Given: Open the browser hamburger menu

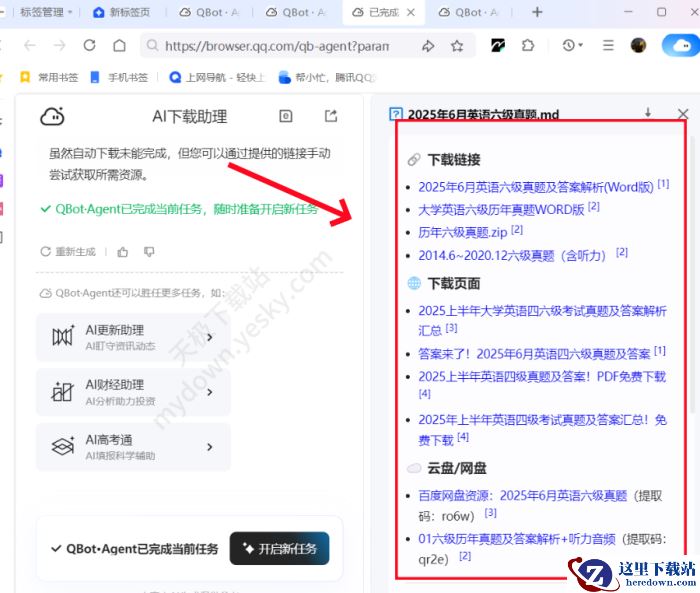Looking at the screenshot, I should coord(608,45).
